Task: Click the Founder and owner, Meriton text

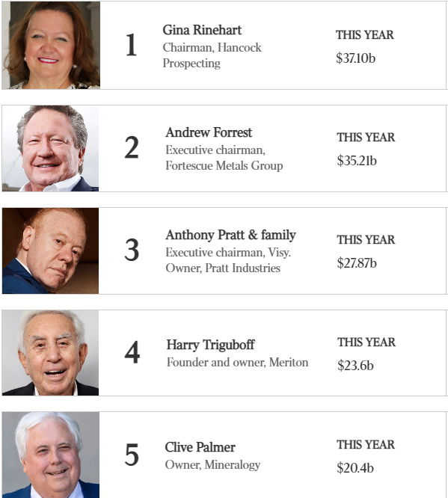Action: pyautogui.click(x=238, y=363)
